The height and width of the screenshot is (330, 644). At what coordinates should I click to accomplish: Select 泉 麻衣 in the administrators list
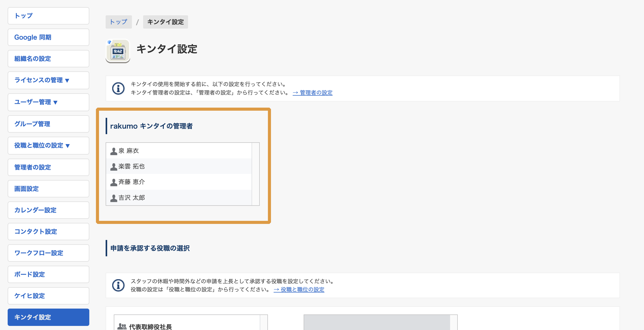coord(179,151)
